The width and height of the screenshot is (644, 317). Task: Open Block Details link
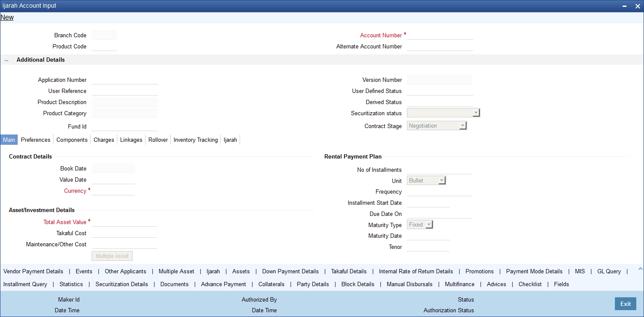point(358,284)
